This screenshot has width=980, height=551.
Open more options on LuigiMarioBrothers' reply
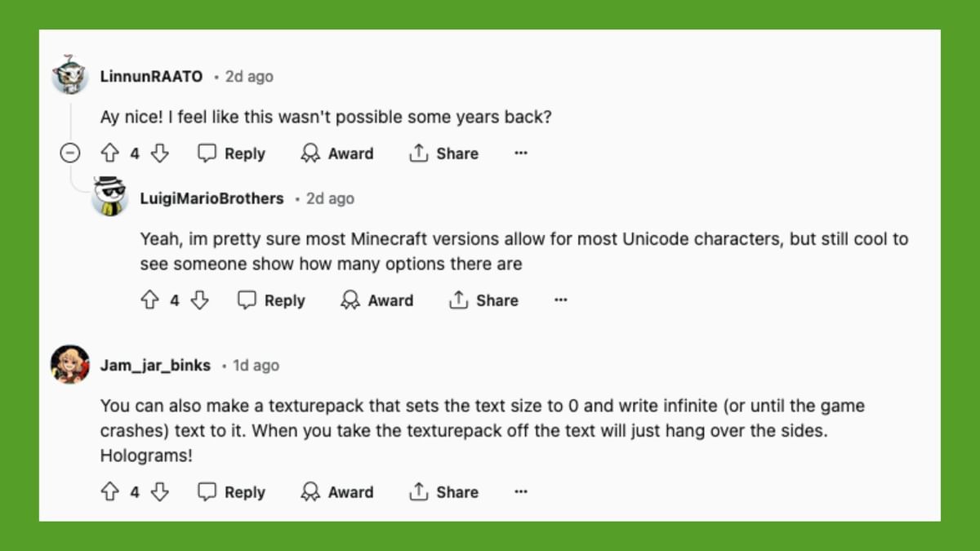[x=560, y=300]
